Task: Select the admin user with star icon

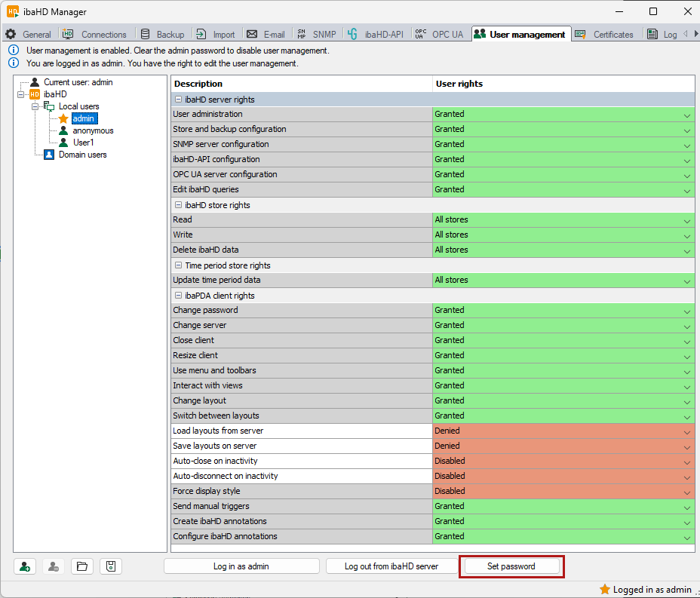Action: [x=84, y=118]
